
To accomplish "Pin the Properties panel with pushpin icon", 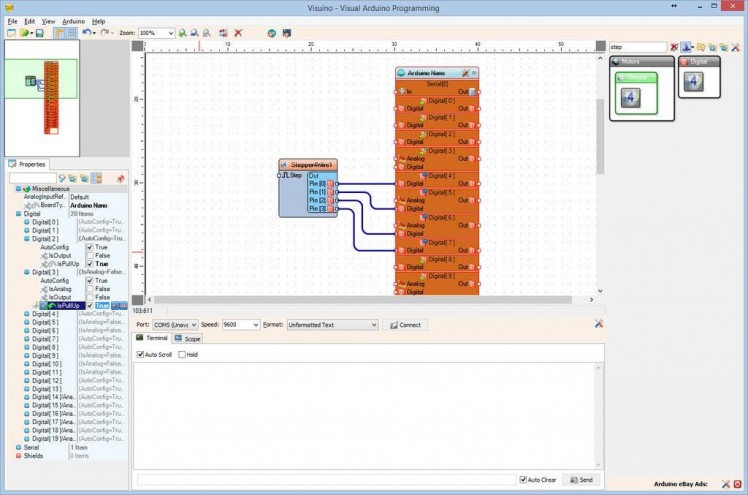I will click(120, 178).
